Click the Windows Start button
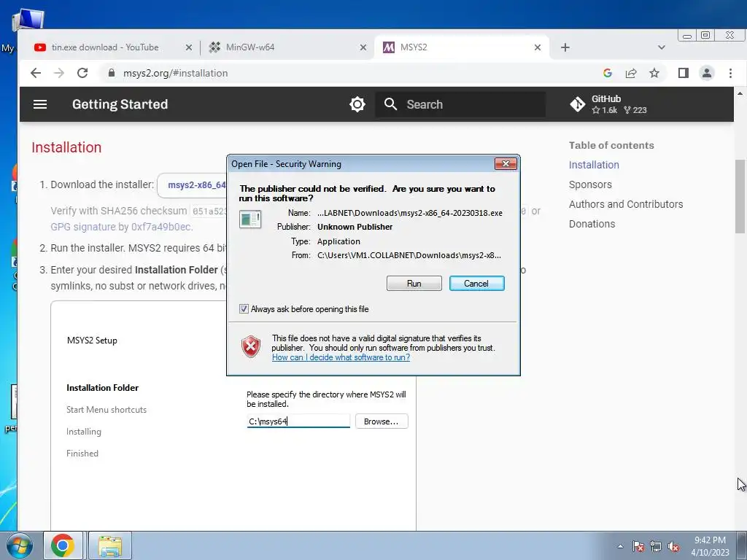 click(x=20, y=545)
